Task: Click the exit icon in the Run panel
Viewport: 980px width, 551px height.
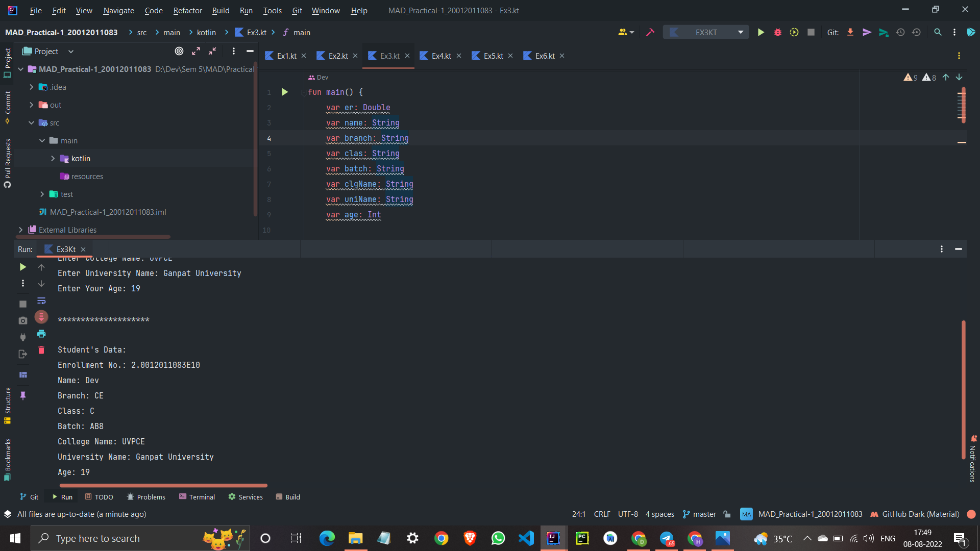Action: click(22, 354)
